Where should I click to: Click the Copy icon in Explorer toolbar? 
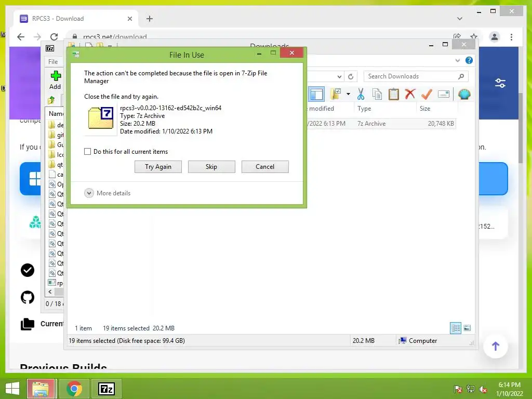pos(377,94)
